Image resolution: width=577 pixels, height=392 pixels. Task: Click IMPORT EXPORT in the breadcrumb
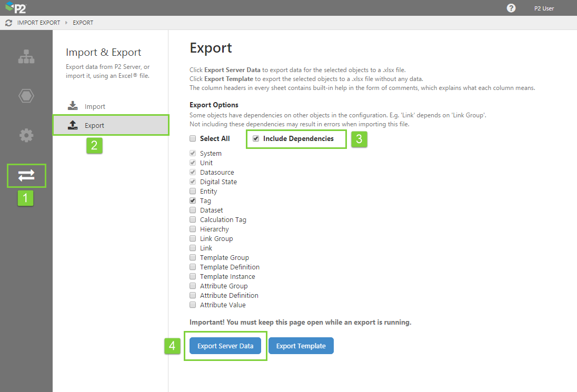click(39, 23)
